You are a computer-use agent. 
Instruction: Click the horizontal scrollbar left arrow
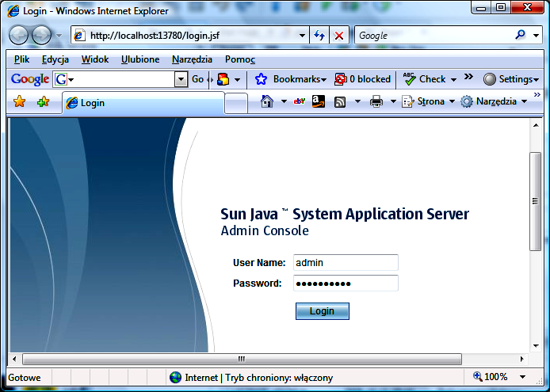[14, 359]
